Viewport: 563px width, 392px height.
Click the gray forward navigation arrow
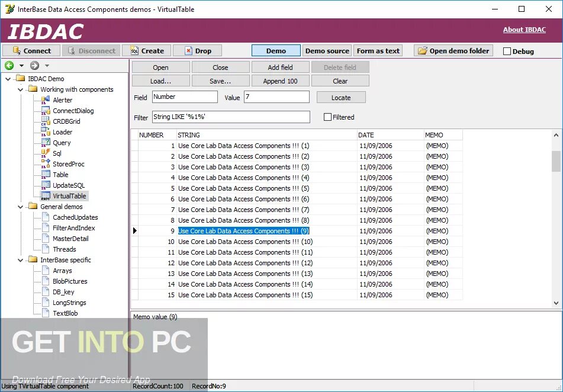click(x=34, y=65)
